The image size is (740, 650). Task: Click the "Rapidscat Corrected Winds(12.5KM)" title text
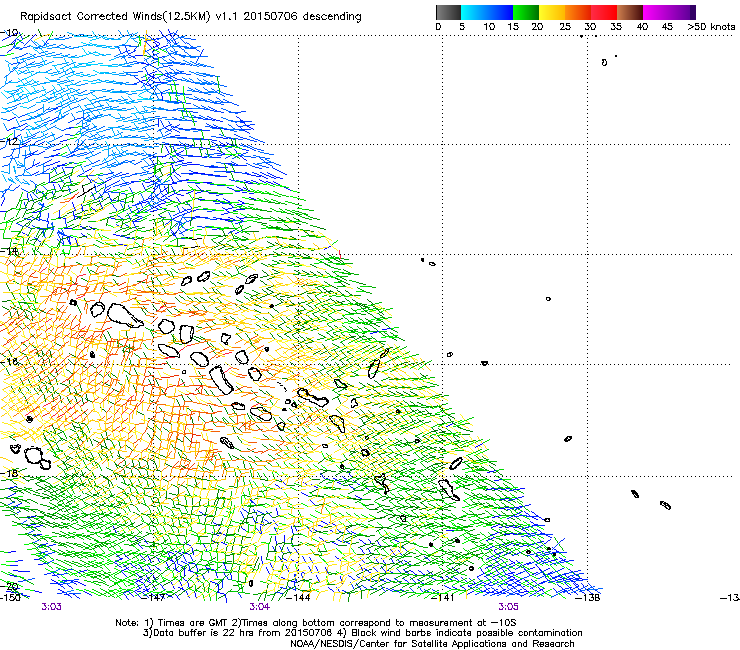point(115,17)
